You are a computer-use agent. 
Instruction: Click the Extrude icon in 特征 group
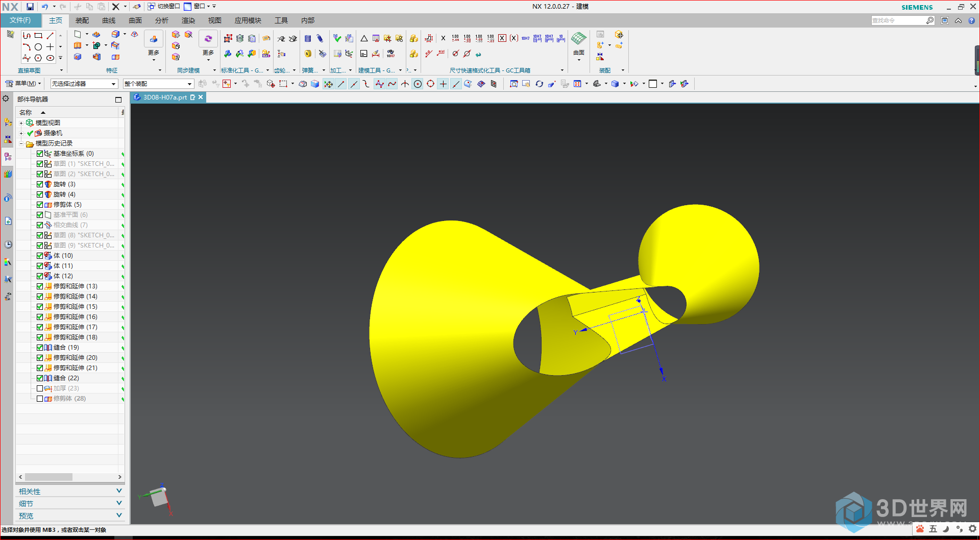78,45
